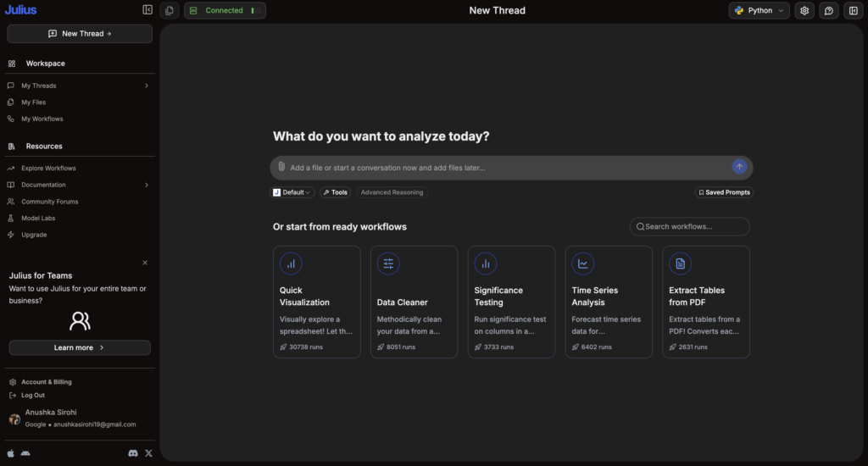Open the Time Series Analysis card title
868x466 pixels.
click(x=594, y=296)
